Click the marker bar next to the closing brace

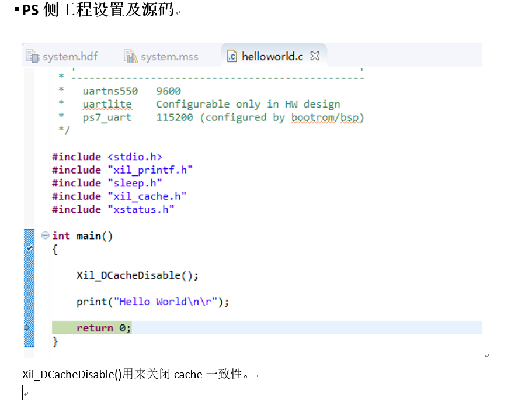pos(28,342)
